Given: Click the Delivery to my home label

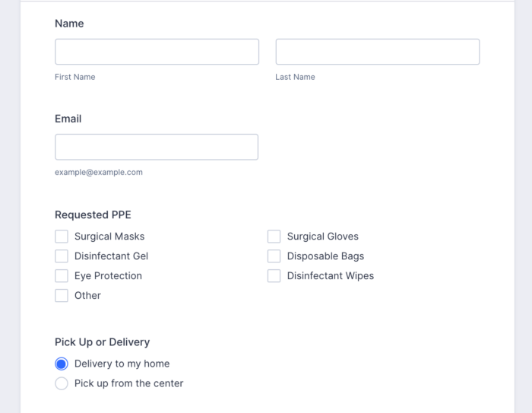Looking at the screenshot, I should (x=122, y=364).
